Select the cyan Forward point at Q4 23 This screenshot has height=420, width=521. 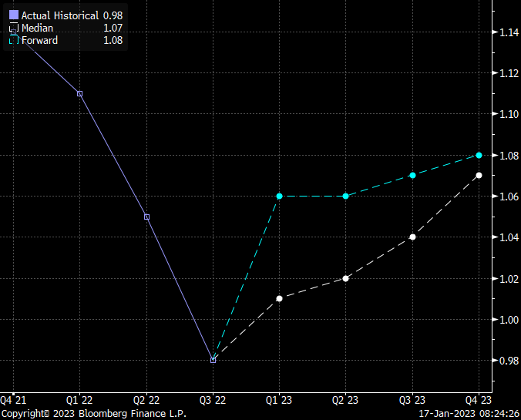[479, 155]
